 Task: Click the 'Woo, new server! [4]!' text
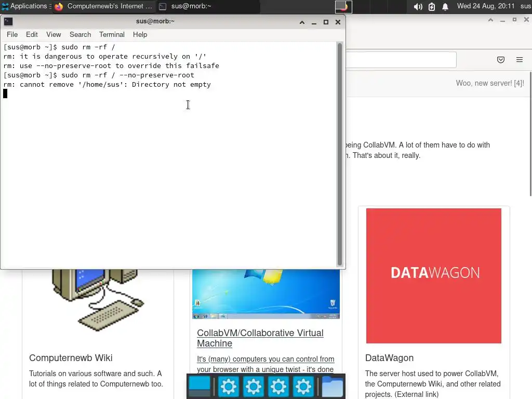tap(490, 83)
